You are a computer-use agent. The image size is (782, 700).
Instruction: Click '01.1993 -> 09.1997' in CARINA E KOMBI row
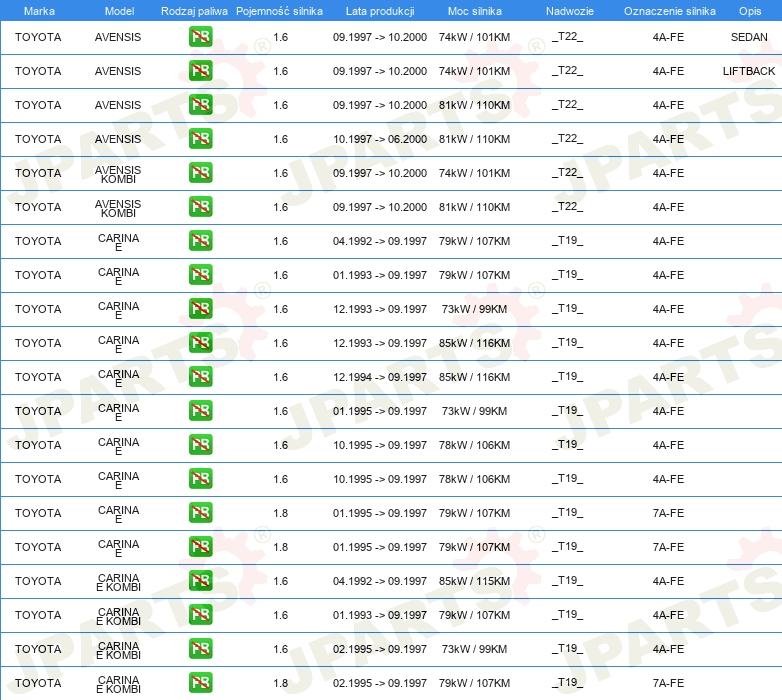pos(380,615)
